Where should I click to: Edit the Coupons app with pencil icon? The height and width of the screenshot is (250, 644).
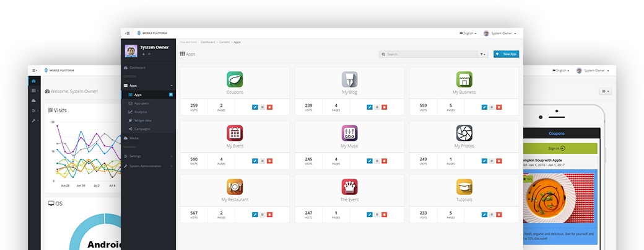pyautogui.click(x=255, y=107)
